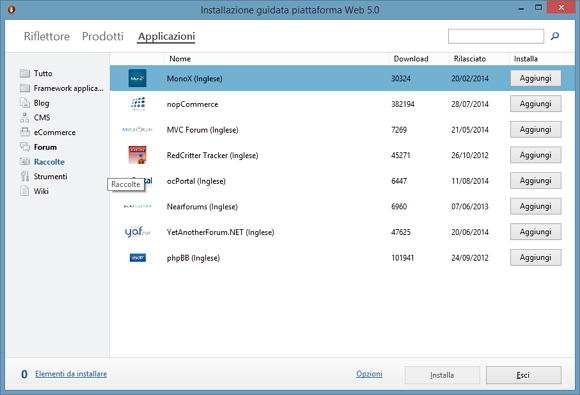
Task: Add ocPortal (Inglese) with Aggiungi
Action: tap(536, 180)
